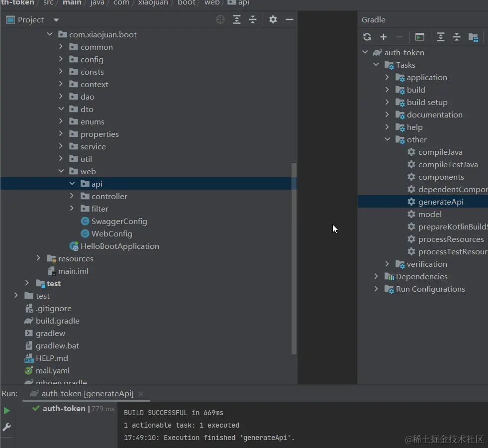Click the 'xiaojuan' breadcrumb segment
Screen dimensions: 488x448
coord(153,3)
